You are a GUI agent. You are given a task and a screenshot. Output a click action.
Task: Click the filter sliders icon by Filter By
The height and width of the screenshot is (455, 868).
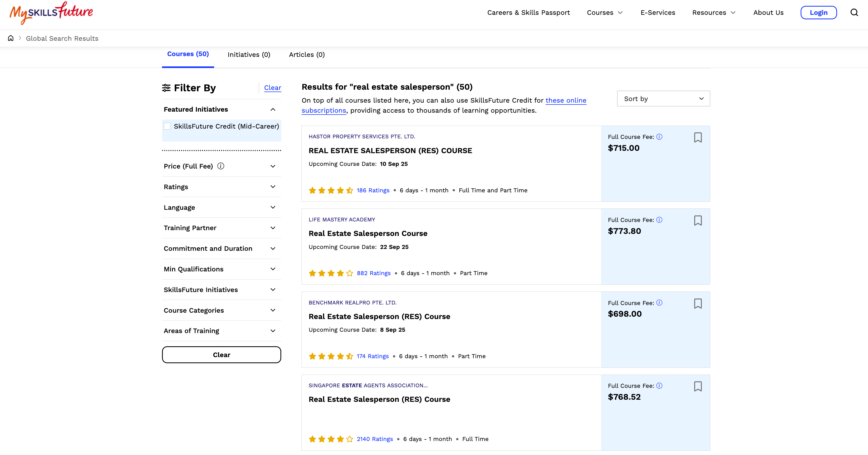[x=166, y=88]
